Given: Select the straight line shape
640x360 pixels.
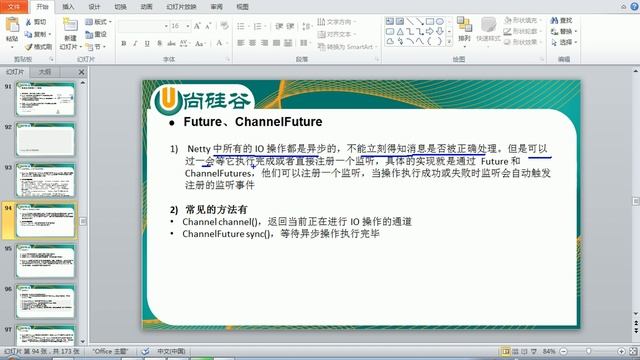Looking at the screenshot, I should 410,21.
